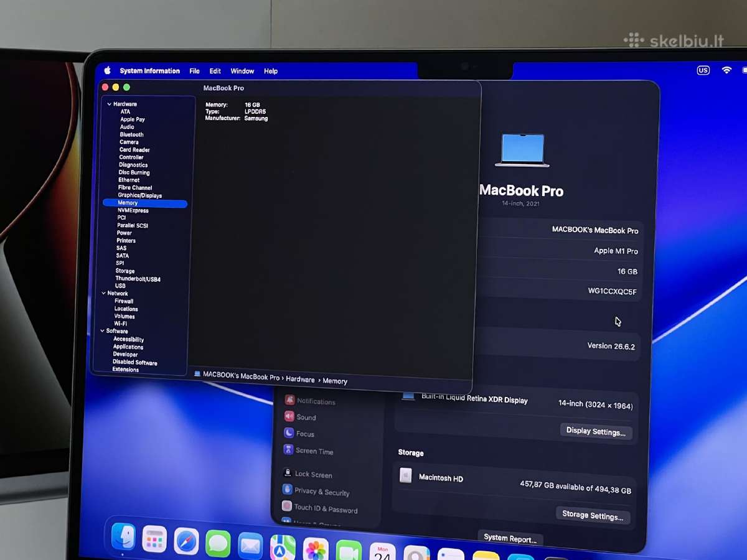Screen dimensions: 747x560
Task: Open Lock Screen in System Settings sidebar
Action: pyautogui.click(x=307, y=474)
